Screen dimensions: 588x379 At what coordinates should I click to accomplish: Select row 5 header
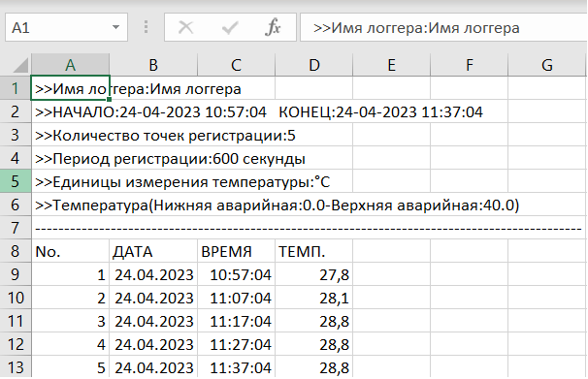click(16, 181)
